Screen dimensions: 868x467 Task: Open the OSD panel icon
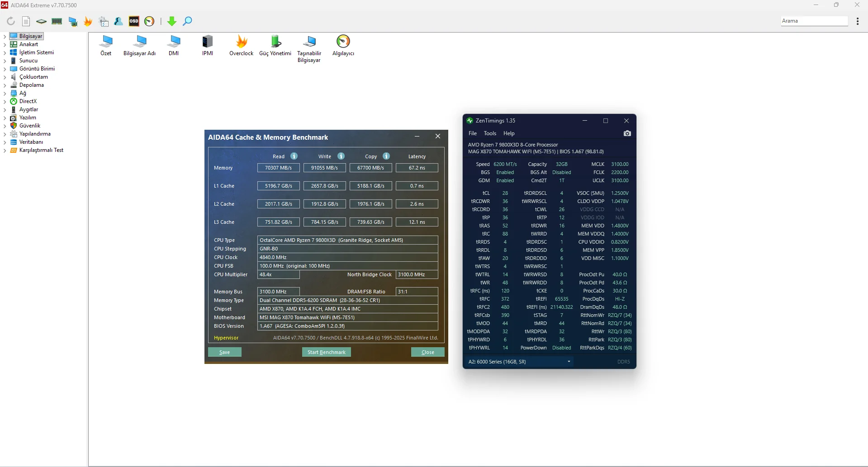(134, 21)
